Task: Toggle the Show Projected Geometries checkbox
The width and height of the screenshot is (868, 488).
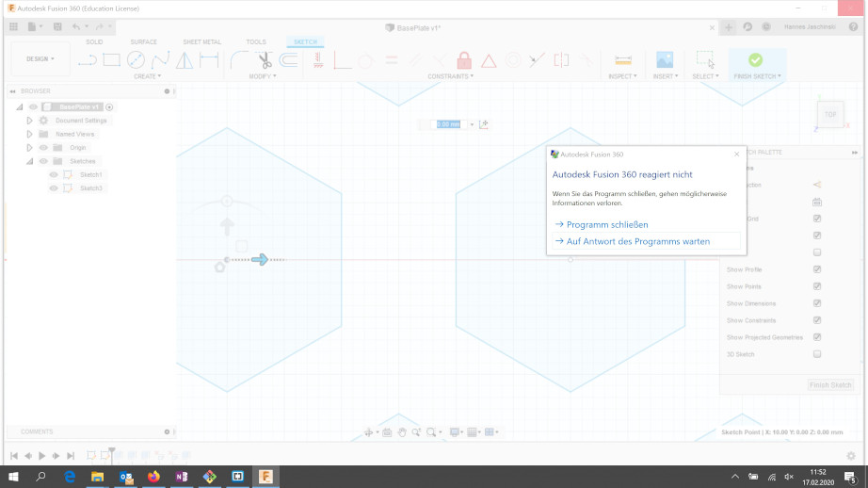Action: [x=817, y=336]
